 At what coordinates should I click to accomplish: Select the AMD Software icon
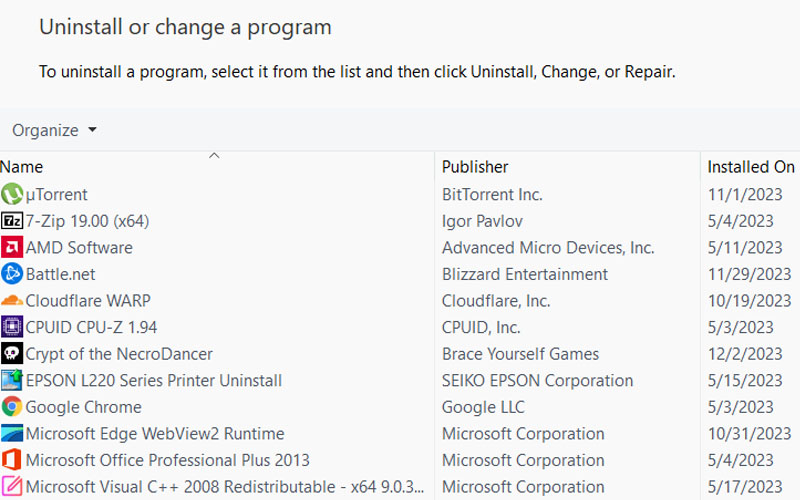[12, 247]
